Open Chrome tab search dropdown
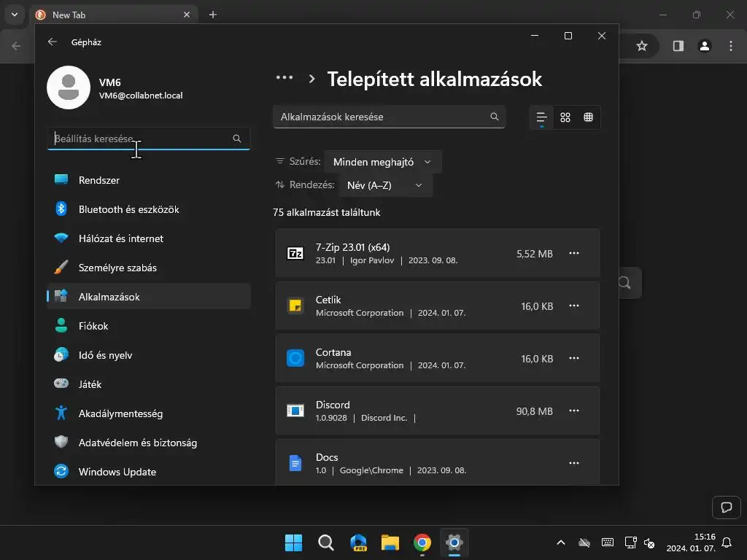 (x=15, y=15)
